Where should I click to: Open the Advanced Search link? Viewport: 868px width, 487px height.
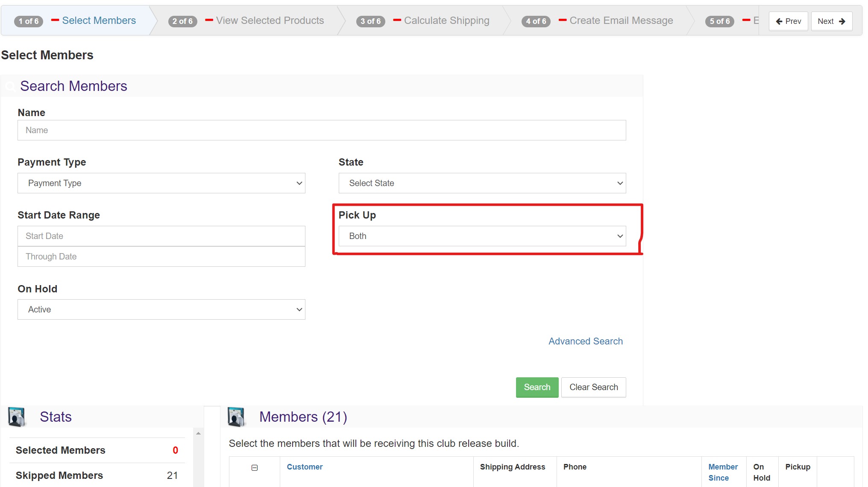(x=585, y=341)
